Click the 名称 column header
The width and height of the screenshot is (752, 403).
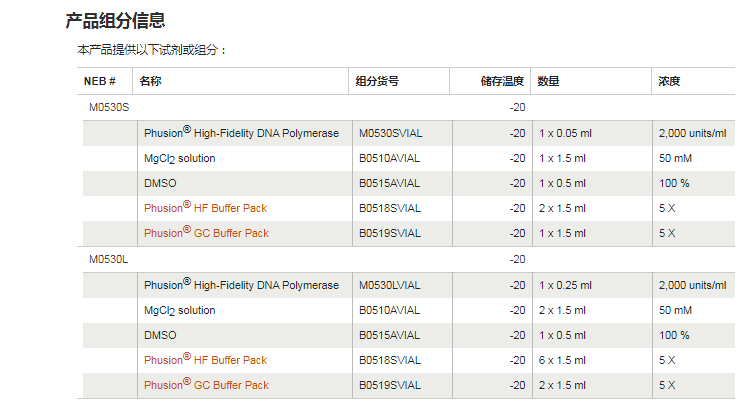point(150,81)
